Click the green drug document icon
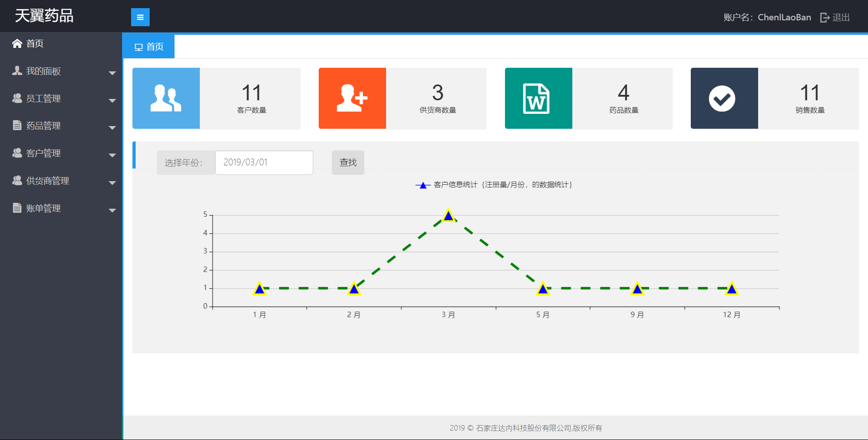868x440 pixels. 538,98
